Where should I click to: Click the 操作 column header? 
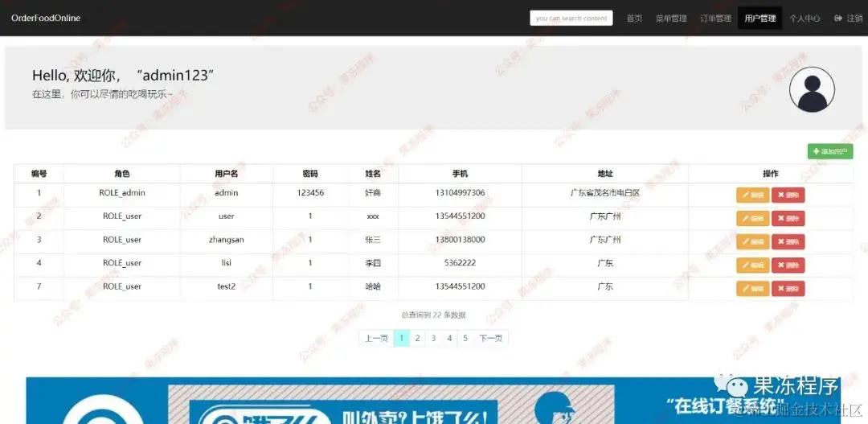[x=771, y=174]
